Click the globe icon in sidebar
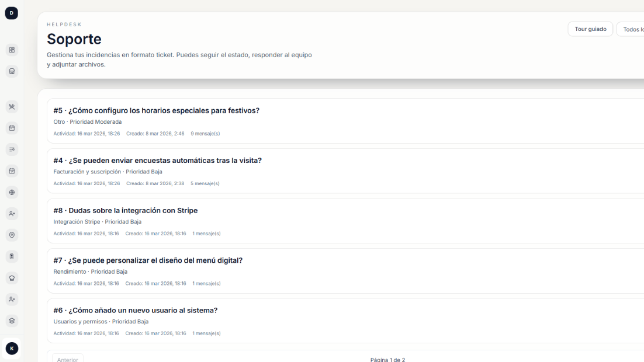The width and height of the screenshot is (644, 362). 12,192
